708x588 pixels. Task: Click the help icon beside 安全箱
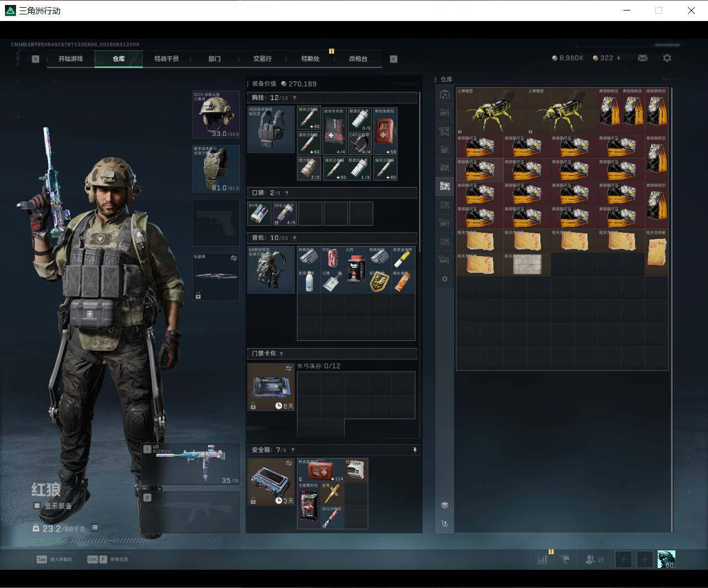pyautogui.click(x=293, y=450)
